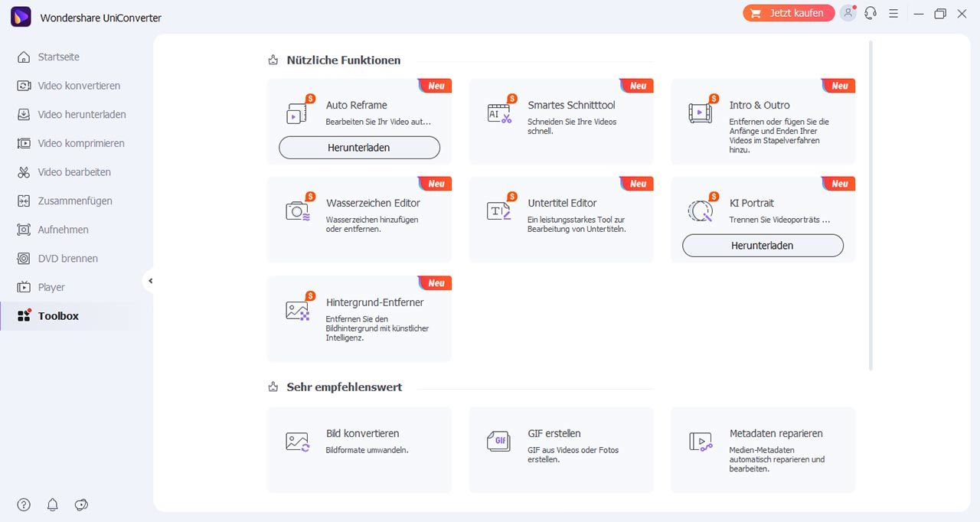This screenshot has width=980, height=522.
Task: Open the Intro & Outro title
Action: pos(759,105)
